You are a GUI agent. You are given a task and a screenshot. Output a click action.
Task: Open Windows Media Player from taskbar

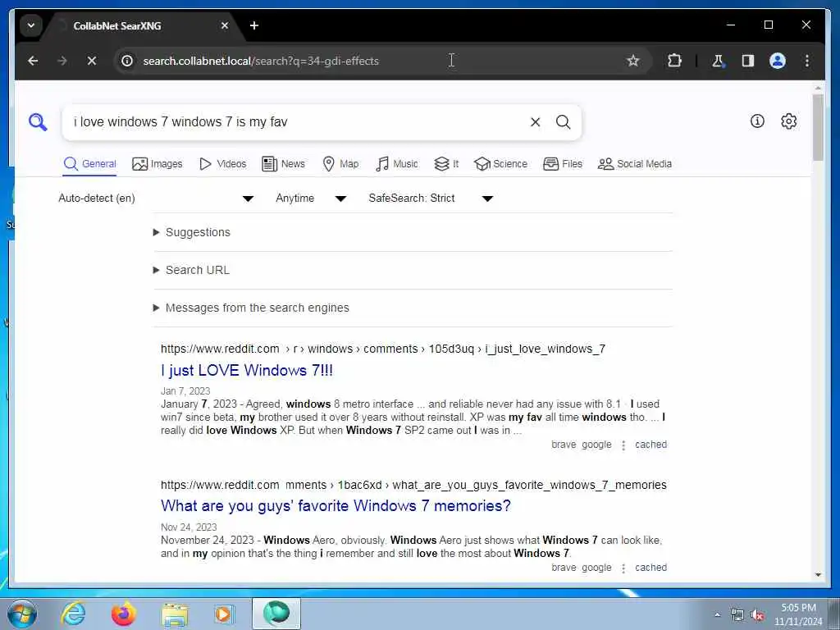(x=225, y=614)
